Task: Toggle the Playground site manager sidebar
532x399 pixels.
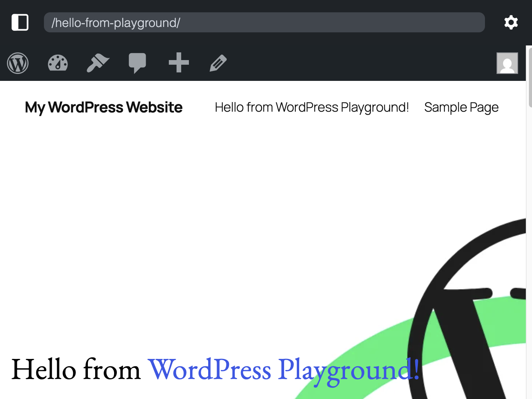Action: tap(20, 22)
